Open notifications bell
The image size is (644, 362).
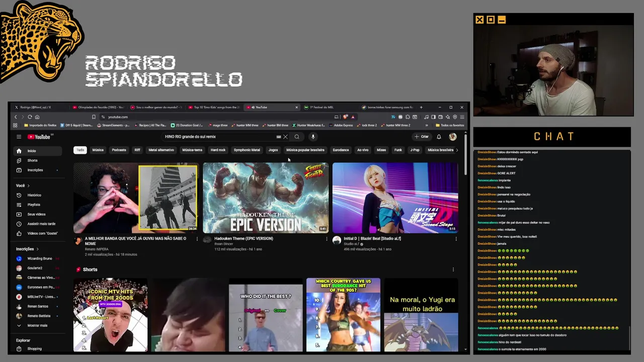click(x=439, y=137)
